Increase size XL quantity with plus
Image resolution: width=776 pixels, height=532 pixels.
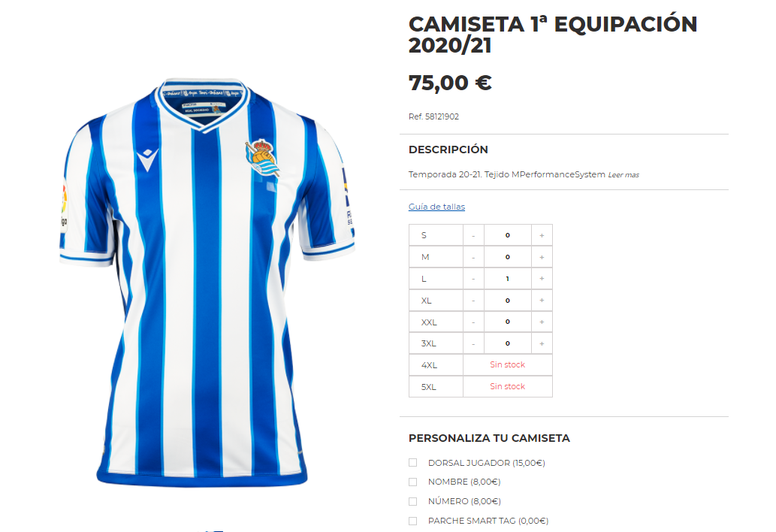point(542,301)
